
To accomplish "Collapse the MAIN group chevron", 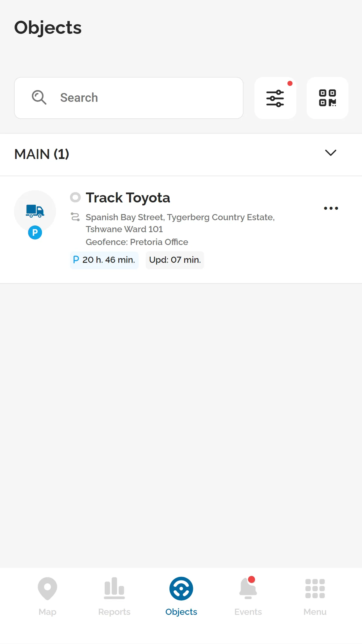I will click(x=331, y=153).
